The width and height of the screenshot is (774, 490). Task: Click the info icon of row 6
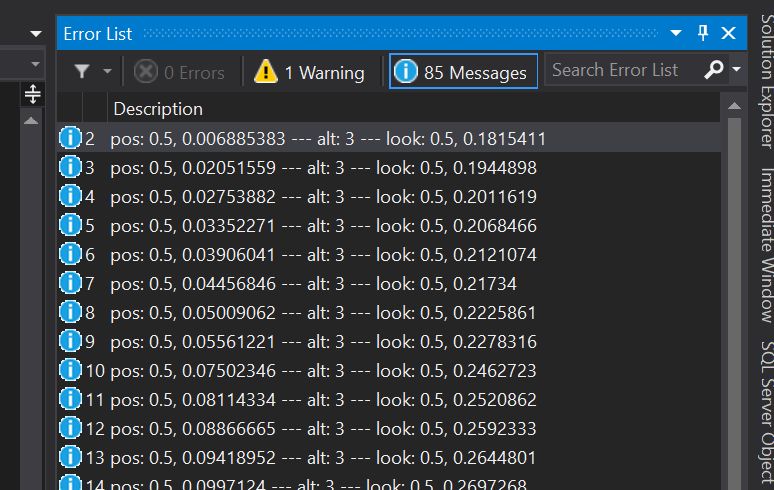[x=70, y=254]
